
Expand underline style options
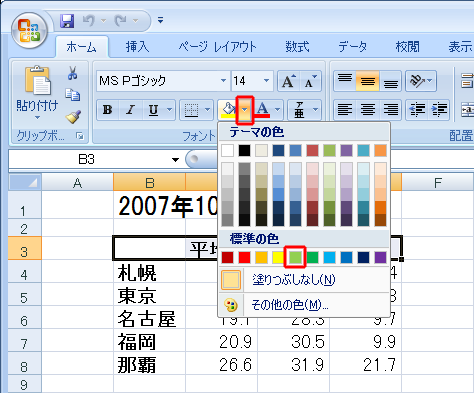pyautogui.click(x=170, y=110)
